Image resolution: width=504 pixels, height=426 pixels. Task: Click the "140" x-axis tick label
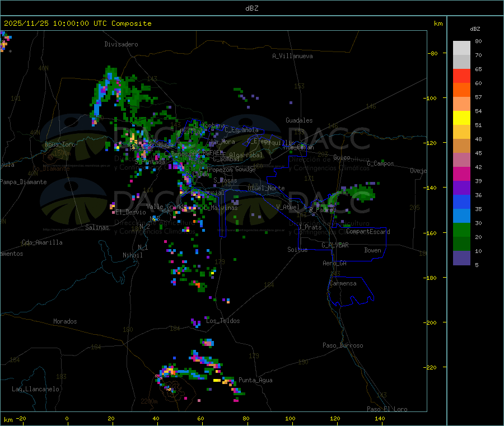(380, 418)
